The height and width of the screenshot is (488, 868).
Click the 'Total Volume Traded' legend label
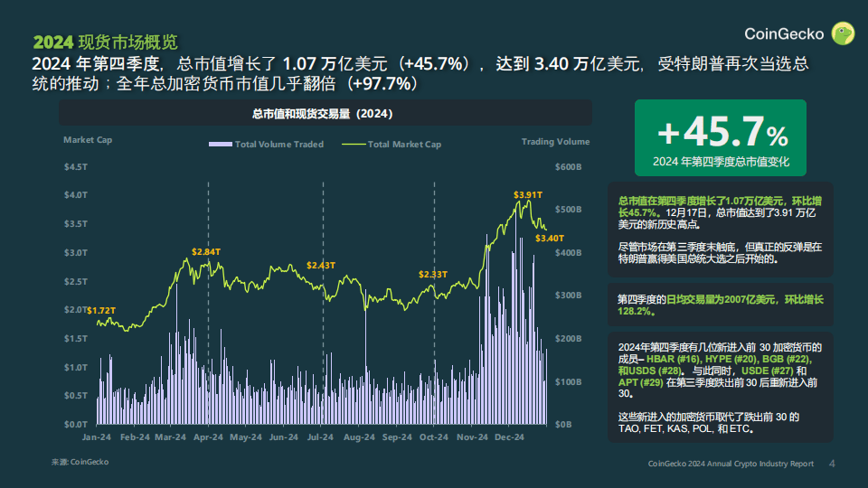pyautogui.click(x=279, y=144)
